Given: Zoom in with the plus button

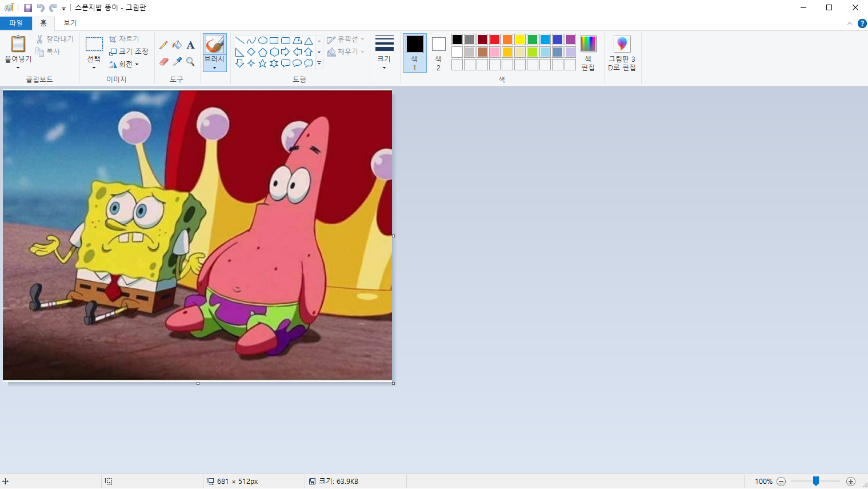Looking at the screenshot, I should (851, 482).
